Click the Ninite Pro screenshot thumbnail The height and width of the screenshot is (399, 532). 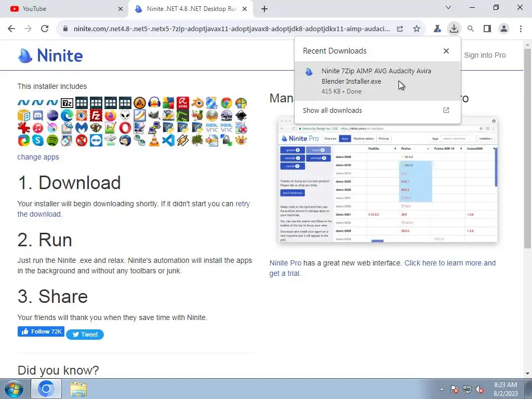pyautogui.click(x=388, y=180)
